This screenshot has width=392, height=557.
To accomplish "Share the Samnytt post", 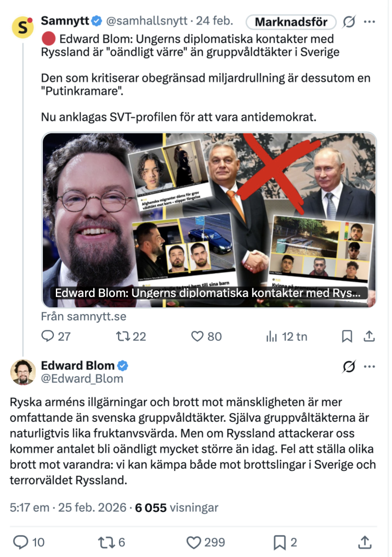I will [x=369, y=336].
